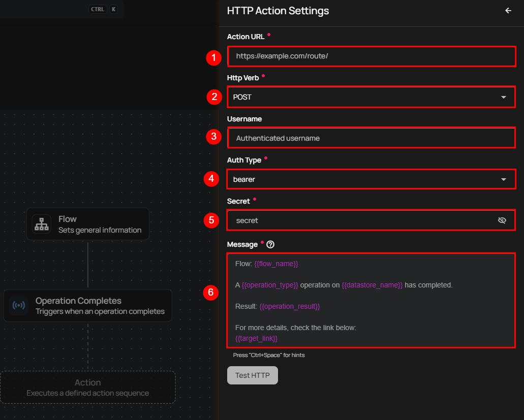Click the {{flow_name}} variable in Message
This screenshot has width=524, height=420.
[276, 264]
